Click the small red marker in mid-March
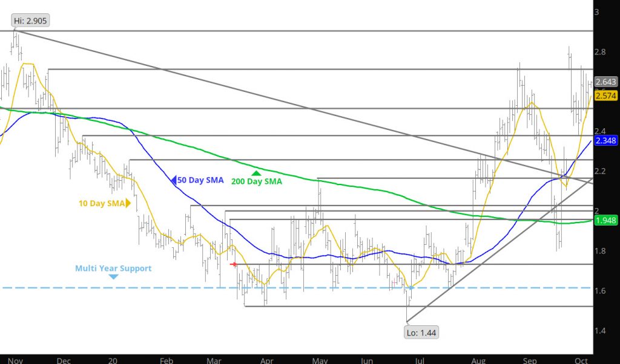620x364 pixels. [x=234, y=264]
